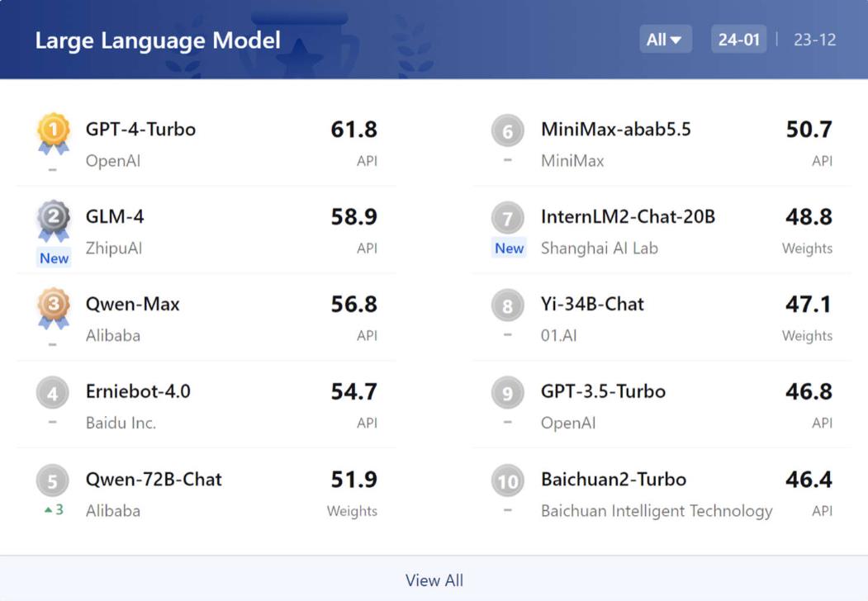Click the bronze rank 3 medal icon
The width and height of the screenshot is (868, 601).
(x=54, y=306)
